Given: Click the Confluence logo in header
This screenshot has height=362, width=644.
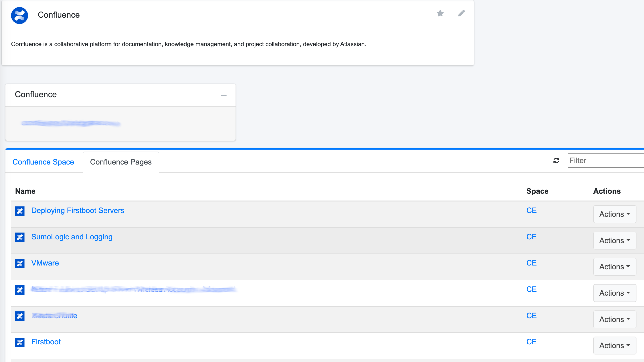Looking at the screenshot, I should [20, 16].
